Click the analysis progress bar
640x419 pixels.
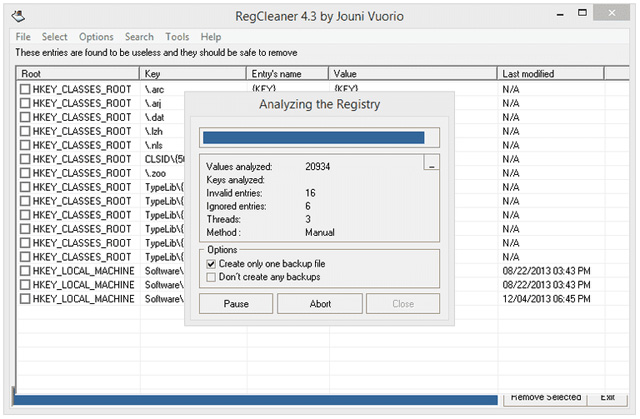[x=312, y=138]
